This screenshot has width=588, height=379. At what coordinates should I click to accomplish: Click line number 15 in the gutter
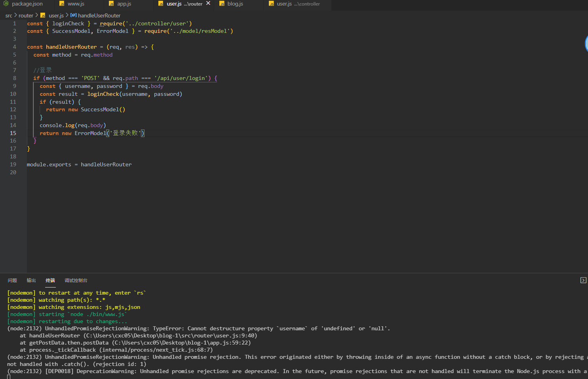13,133
